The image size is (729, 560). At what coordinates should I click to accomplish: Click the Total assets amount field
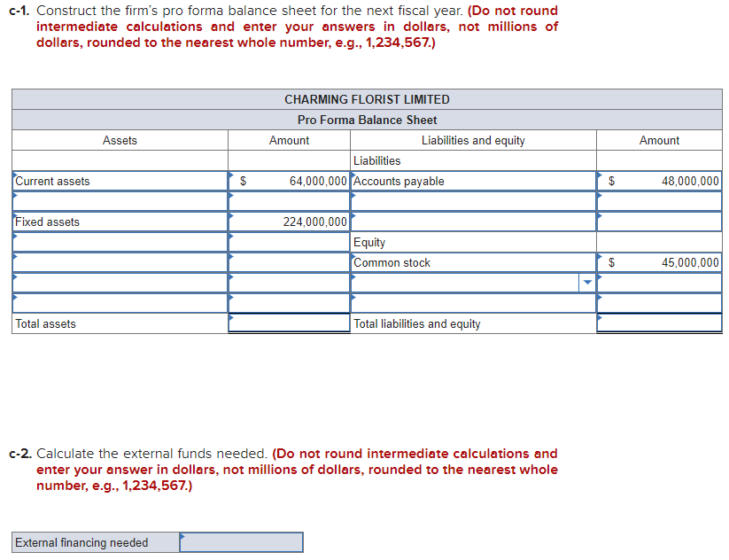point(289,323)
